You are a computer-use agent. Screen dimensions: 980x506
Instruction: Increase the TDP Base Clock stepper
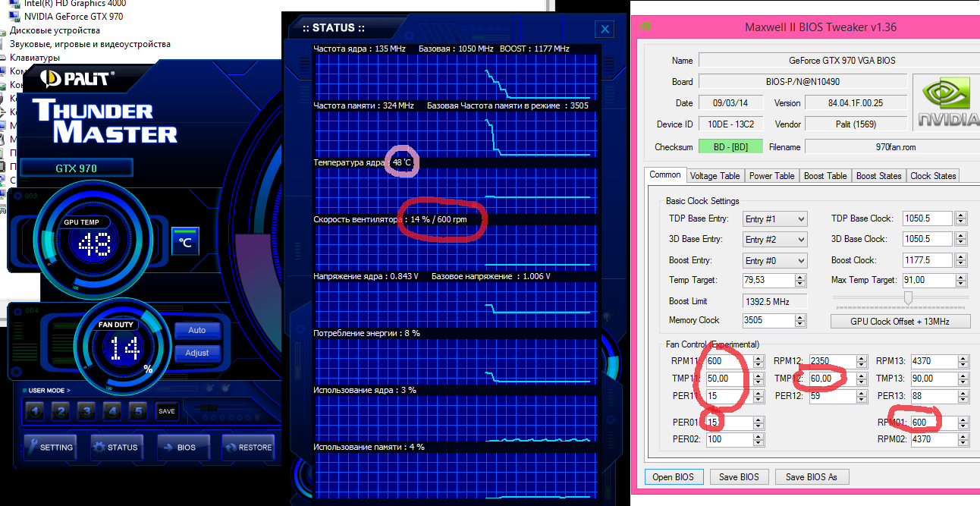tap(961, 215)
